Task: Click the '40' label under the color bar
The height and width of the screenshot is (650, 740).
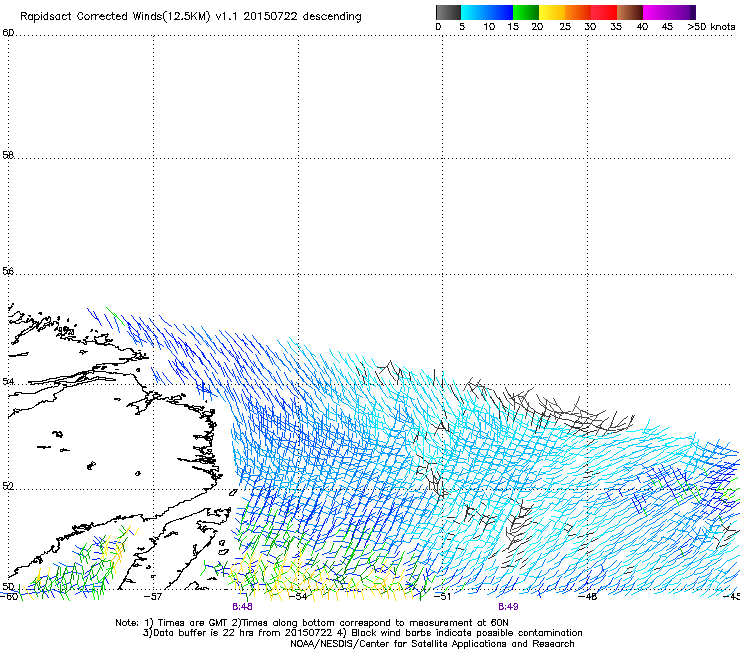Action: 642,27
